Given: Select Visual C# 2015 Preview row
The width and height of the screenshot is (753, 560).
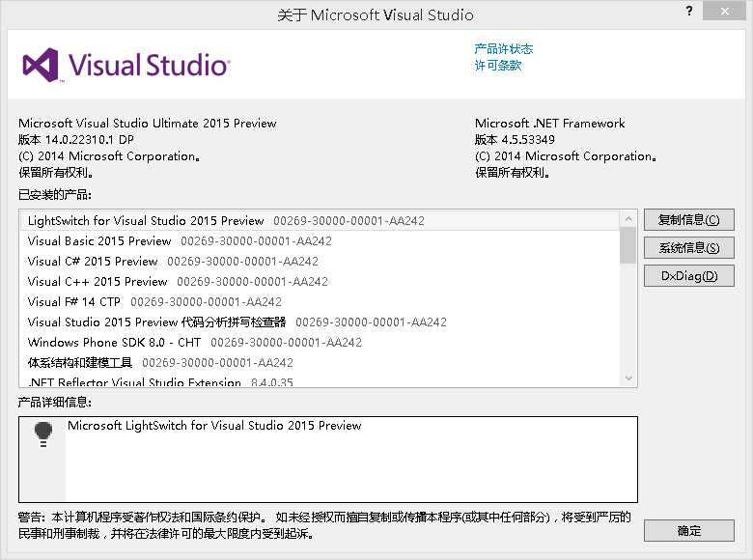Looking at the screenshot, I should pyautogui.click(x=320, y=261).
